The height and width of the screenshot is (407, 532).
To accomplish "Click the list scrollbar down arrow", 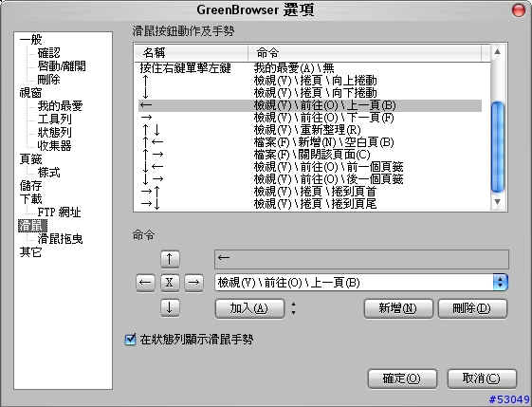I will coord(498,202).
